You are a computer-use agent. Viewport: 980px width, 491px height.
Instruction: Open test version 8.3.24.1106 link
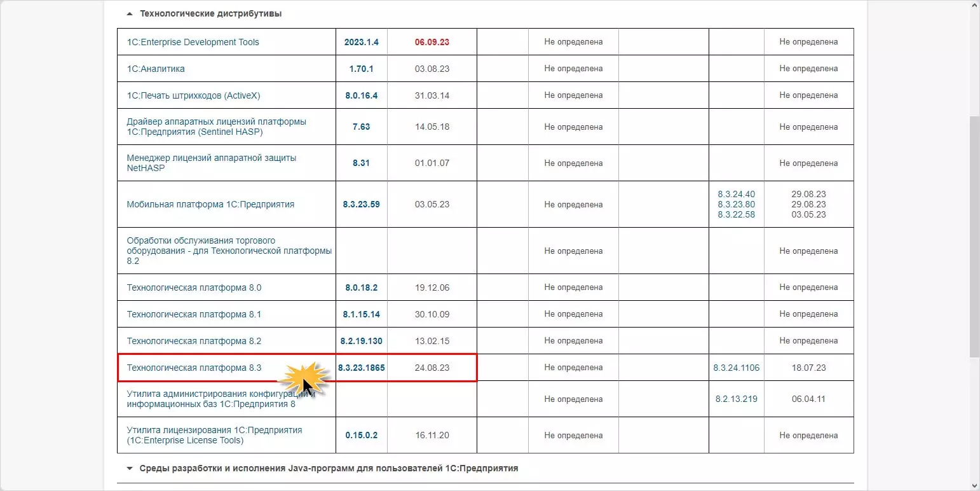click(x=737, y=368)
